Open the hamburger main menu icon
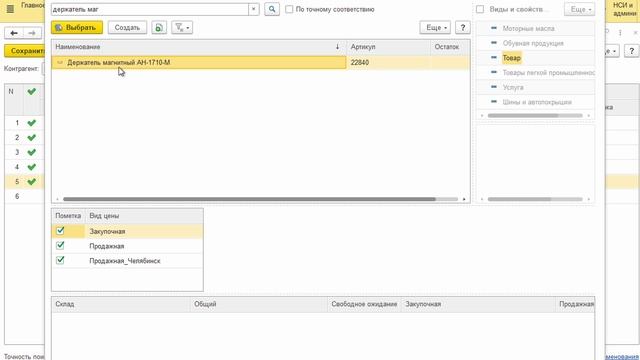This screenshot has height=360, width=640. [10, 9]
